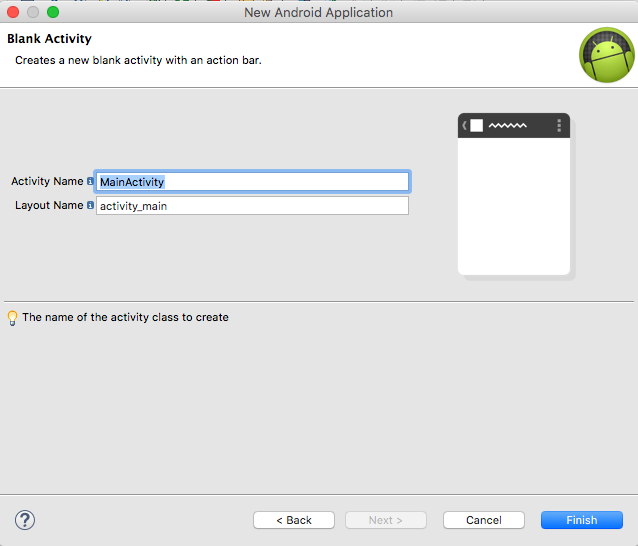This screenshot has width=638, height=546.
Task: Click the overflow menu dots in preview
Action: coord(559,125)
